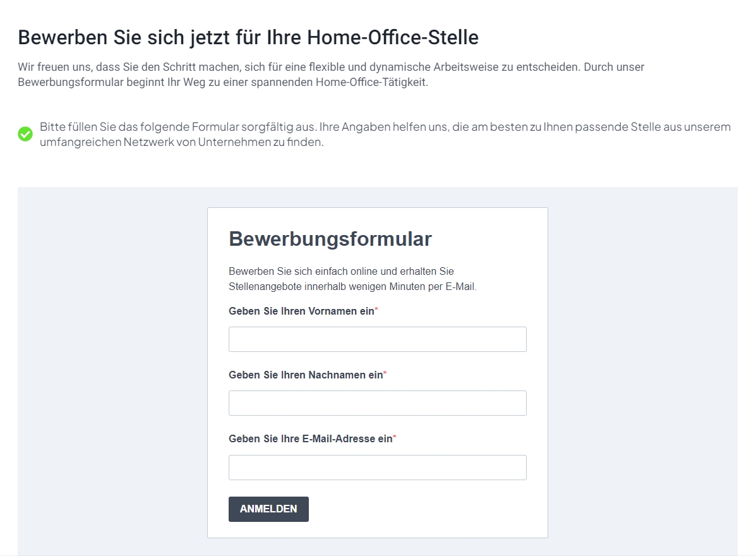This screenshot has height=556, width=756.
Task: Click the 'Geben Sie Ihren Nachnamen ein' label
Action: coord(306,375)
